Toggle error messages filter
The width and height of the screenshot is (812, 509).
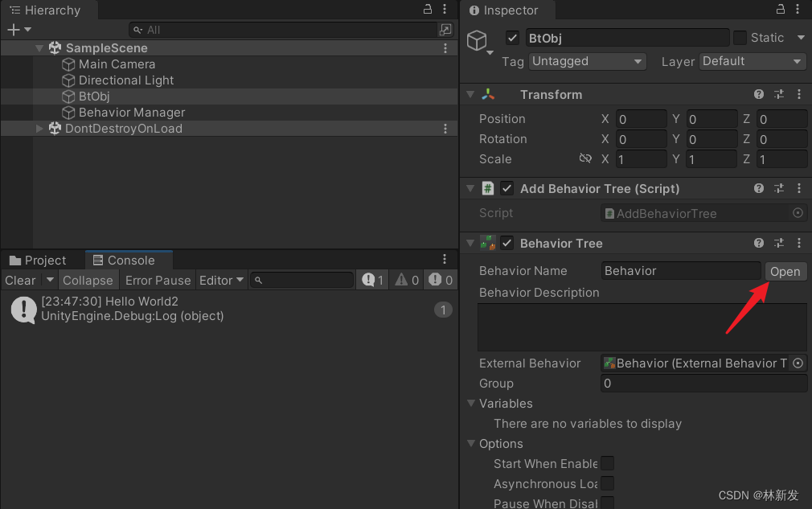(x=441, y=280)
